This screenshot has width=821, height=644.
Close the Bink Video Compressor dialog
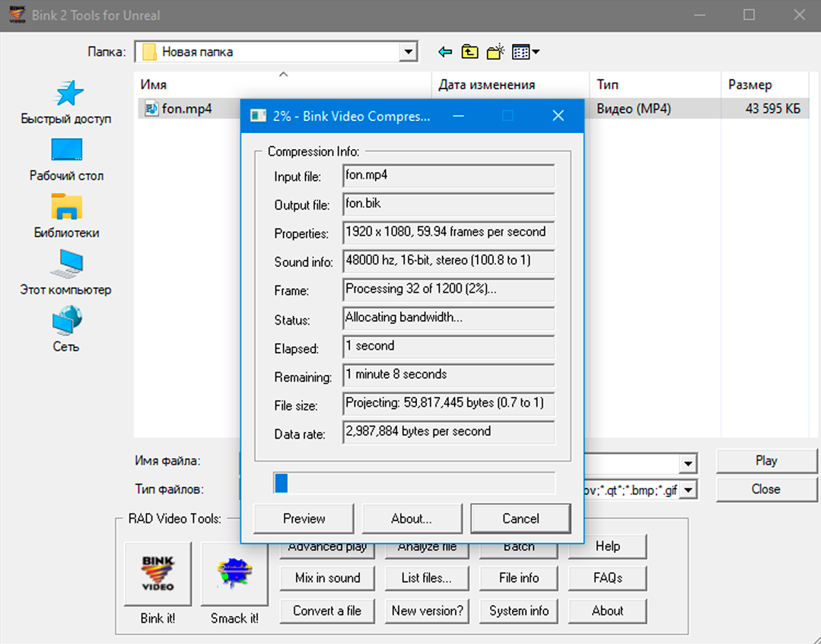coord(558,116)
